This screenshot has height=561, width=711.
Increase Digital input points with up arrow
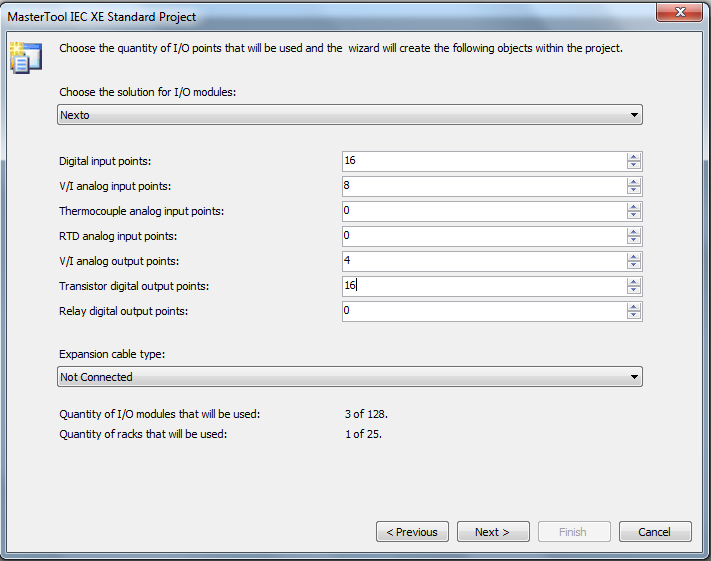633,157
